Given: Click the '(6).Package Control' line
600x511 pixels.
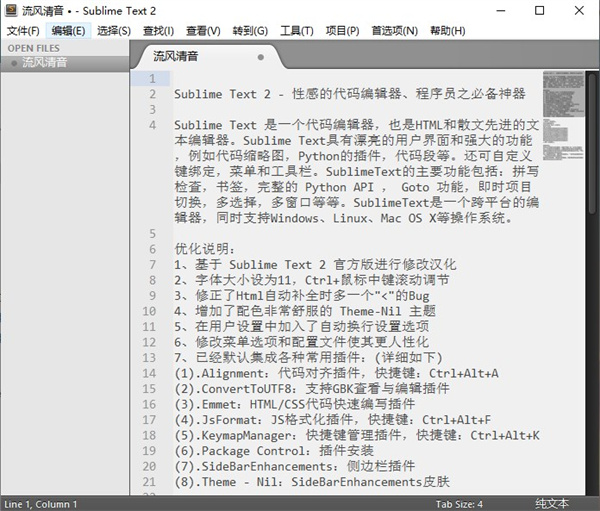Looking at the screenshot, I should click(274, 451).
